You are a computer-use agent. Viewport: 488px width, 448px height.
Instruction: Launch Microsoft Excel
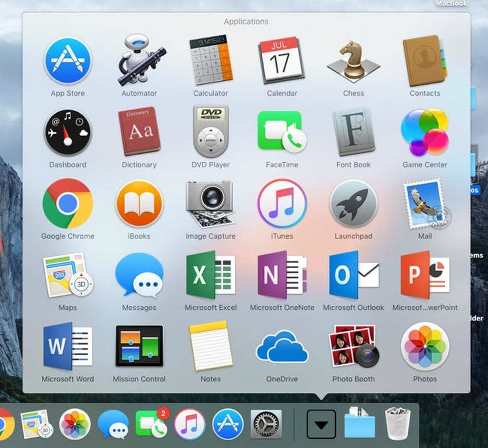(210, 274)
